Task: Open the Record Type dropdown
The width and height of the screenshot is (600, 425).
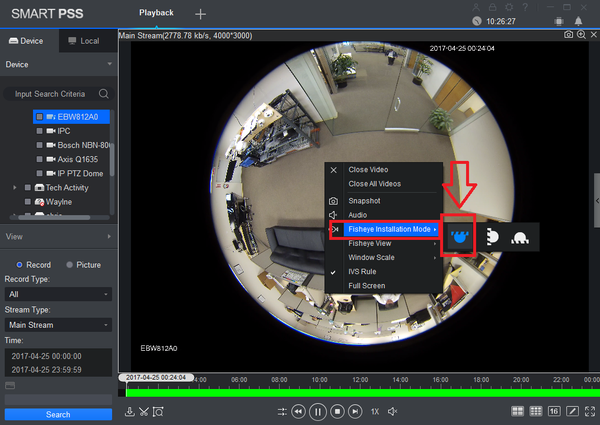Action: pyautogui.click(x=58, y=295)
